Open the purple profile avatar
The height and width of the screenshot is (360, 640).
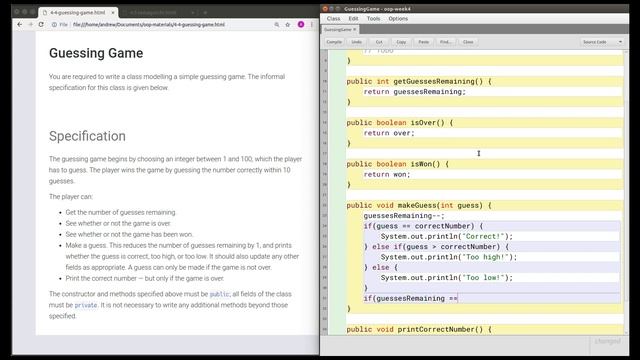tap(301, 24)
